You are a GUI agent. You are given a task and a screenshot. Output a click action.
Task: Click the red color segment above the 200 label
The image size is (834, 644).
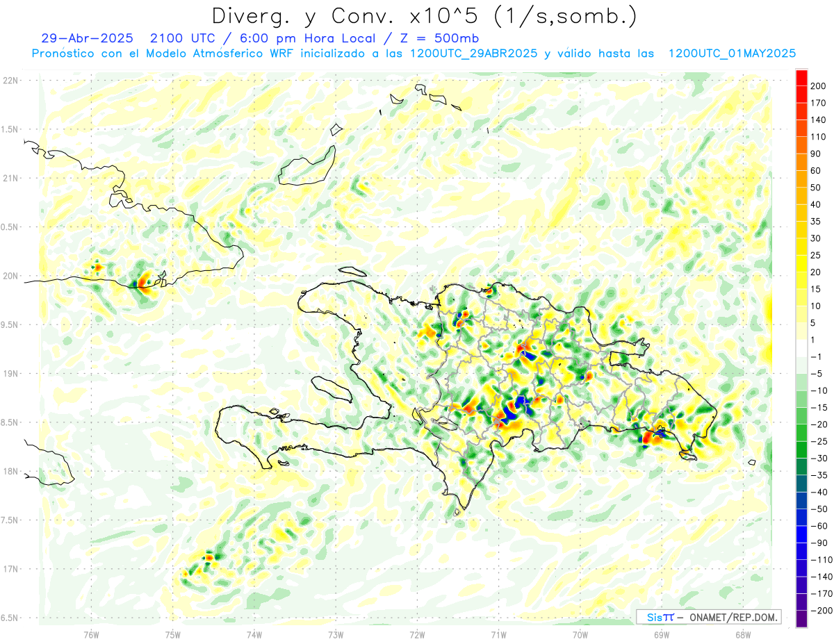(x=801, y=77)
